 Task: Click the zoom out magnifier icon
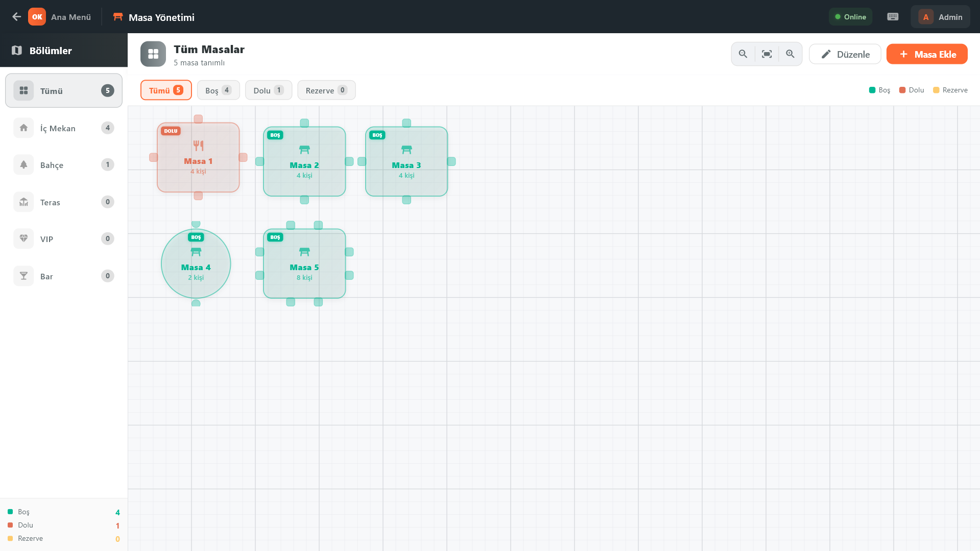743,54
